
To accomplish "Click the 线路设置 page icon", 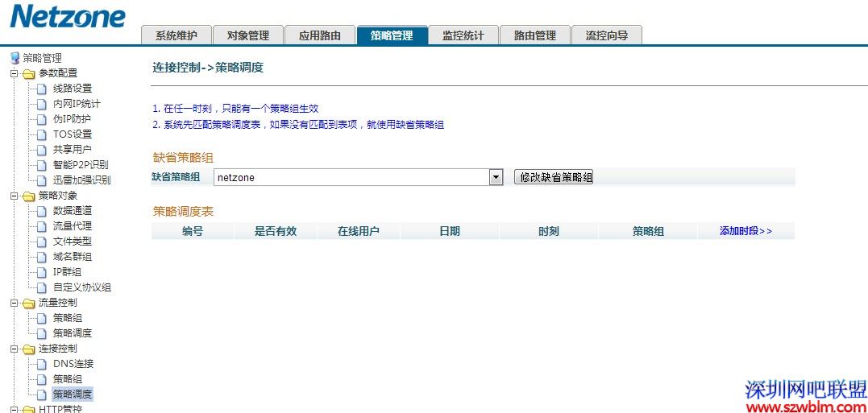I will pyautogui.click(x=42, y=89).
